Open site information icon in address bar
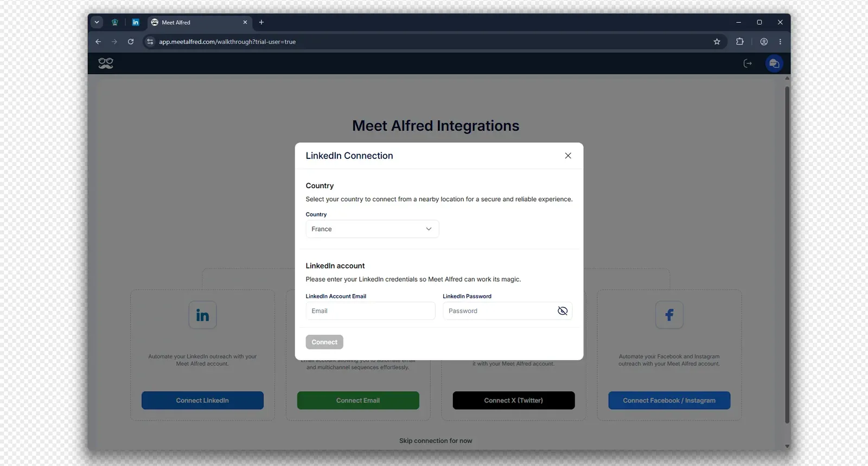The height and width of the screenshot is (466, 868). pyautogui.click(x=150, y=42)
